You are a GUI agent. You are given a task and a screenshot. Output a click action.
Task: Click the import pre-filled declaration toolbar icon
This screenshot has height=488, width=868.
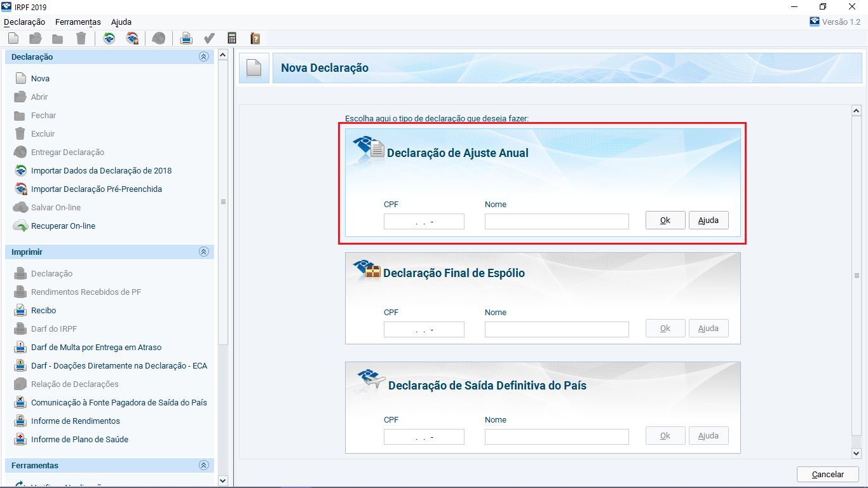click(132, 39)
